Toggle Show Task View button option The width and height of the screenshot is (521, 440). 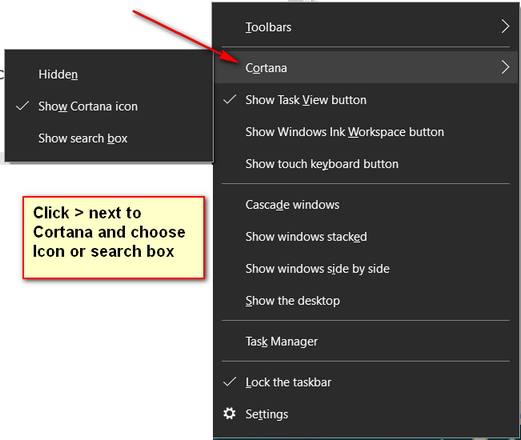pyautogui.click(x=366, y=100)
